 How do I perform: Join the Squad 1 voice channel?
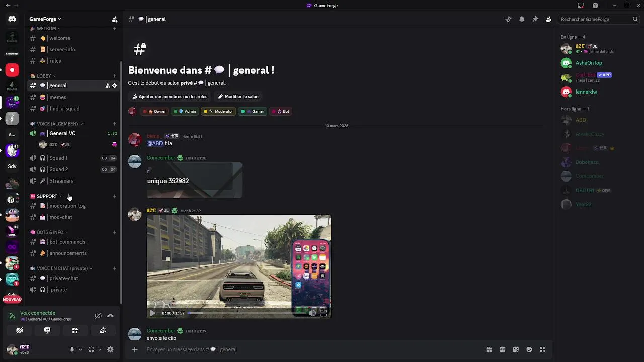(x=73, y=158)
